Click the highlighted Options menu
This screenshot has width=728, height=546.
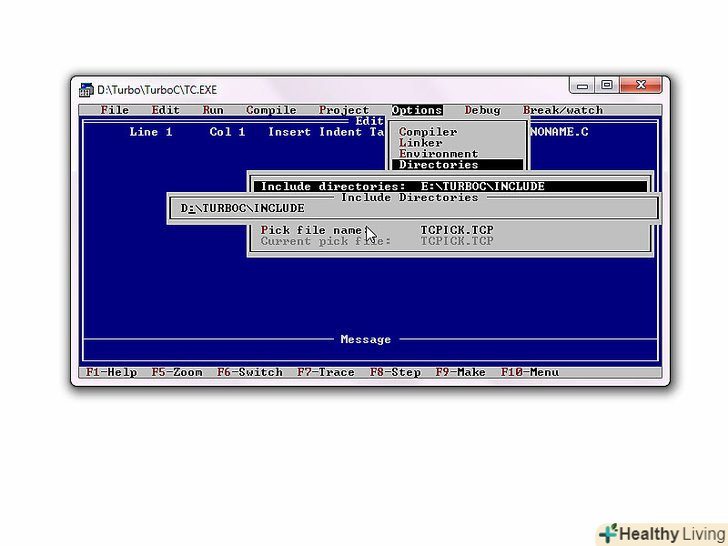[416, 111]
